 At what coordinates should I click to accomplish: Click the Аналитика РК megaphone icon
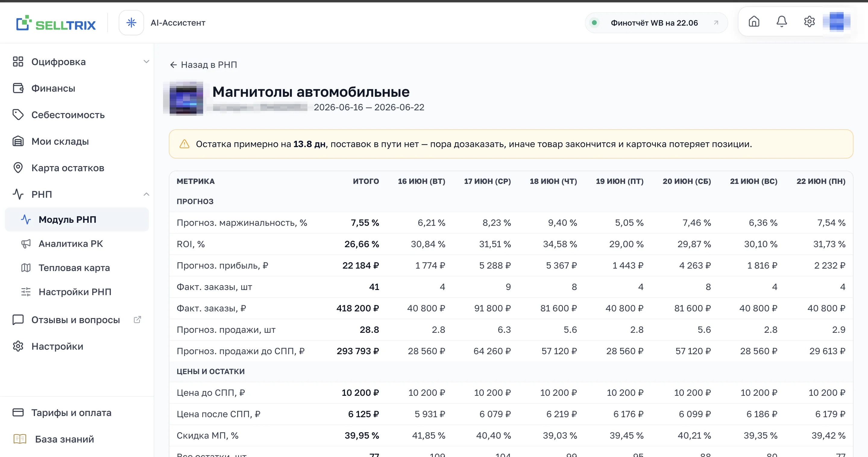(26, 244)
